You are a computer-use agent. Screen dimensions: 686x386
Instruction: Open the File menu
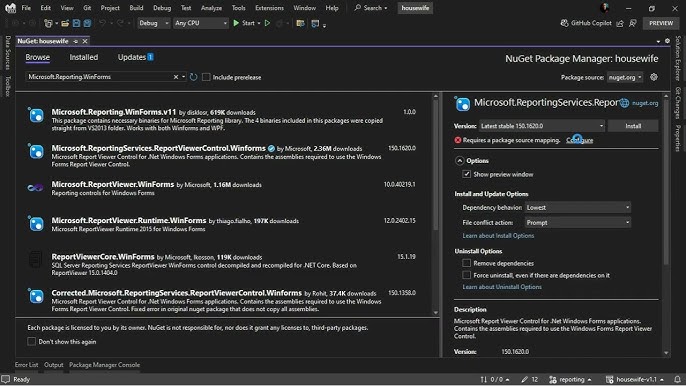click(26, 8)
